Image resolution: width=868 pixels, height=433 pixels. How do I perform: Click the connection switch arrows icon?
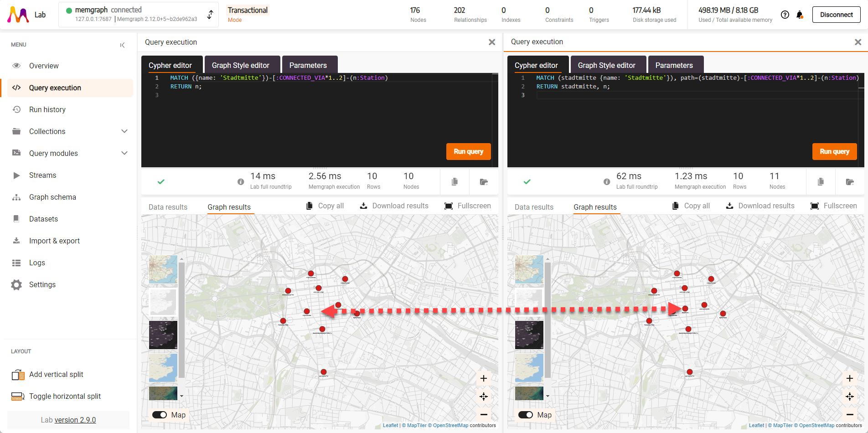210,15
